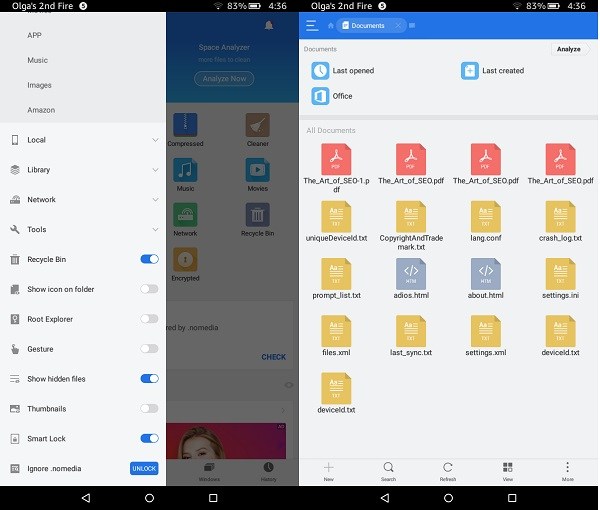600x510 pixels.
Task: Close the Documents tab with its X
Action: (x=398, y=26)
